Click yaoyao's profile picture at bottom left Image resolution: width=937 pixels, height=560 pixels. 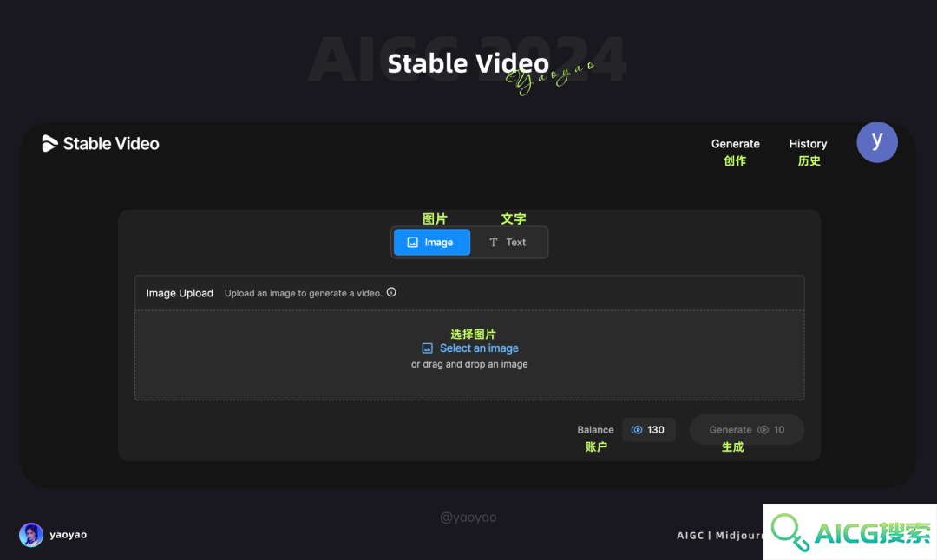pos(31,534)
